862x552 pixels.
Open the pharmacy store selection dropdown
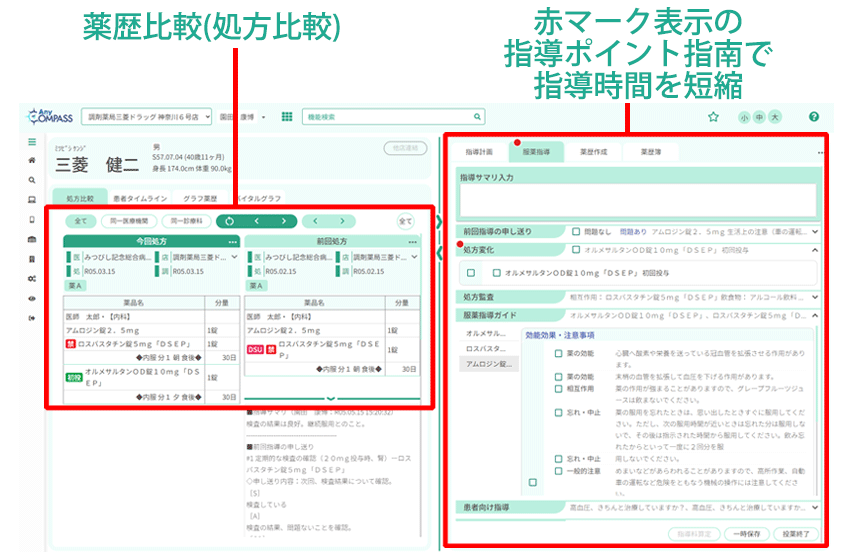146,117
